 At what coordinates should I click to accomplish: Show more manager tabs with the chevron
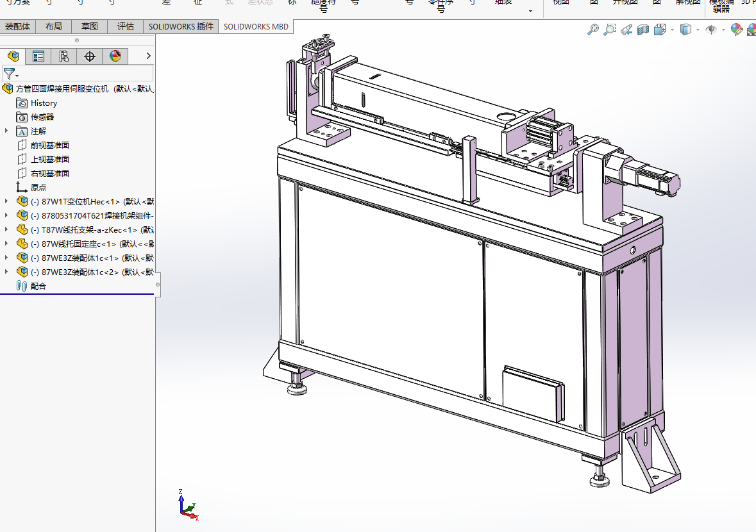[x=149, y=56]
